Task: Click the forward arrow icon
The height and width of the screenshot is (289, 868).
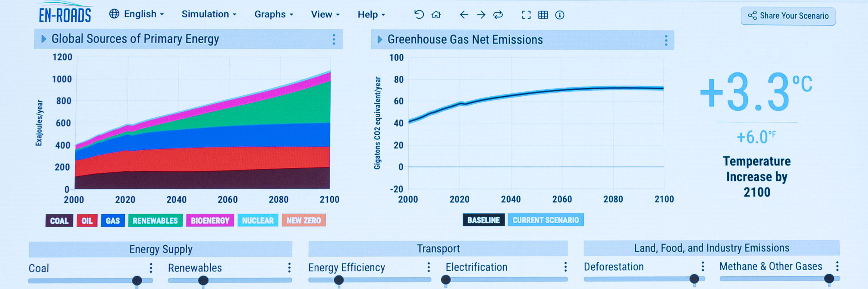Action: (x=481, y=14)
